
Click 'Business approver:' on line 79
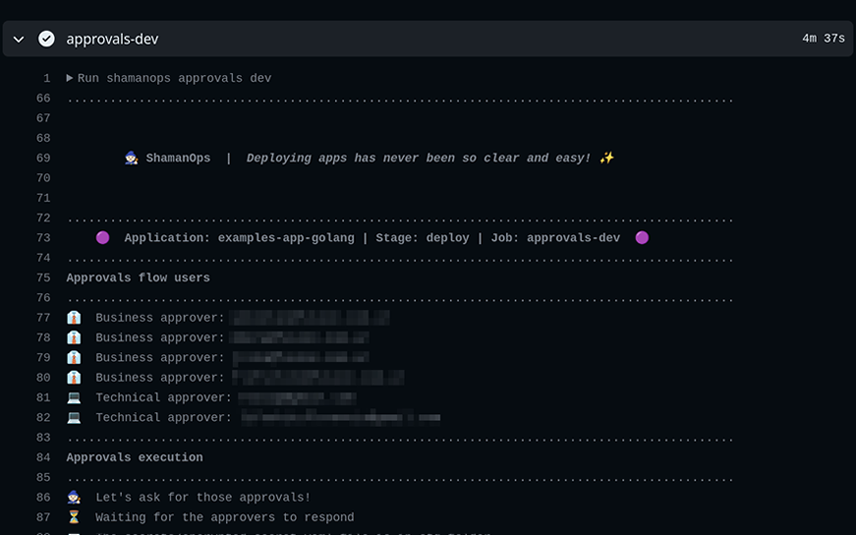click(x=160, y=358)
